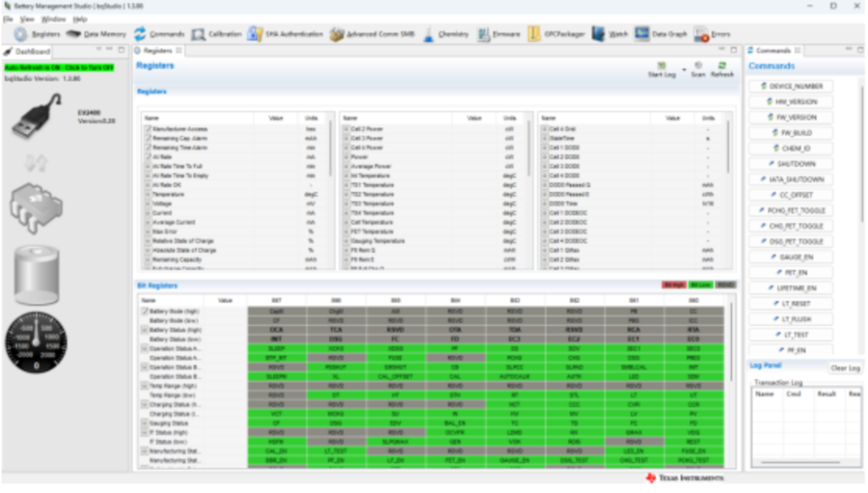Viewport: 868px width, 493px height.
Task: Click the red Bit High legend swatch
Action: [674, 286]
